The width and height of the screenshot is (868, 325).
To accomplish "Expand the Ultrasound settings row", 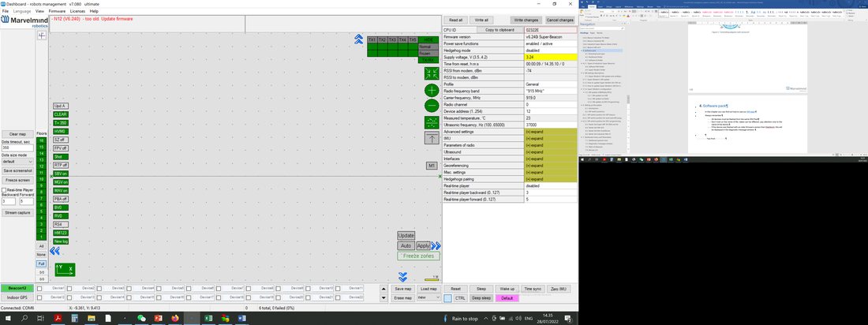I will 550,151.
